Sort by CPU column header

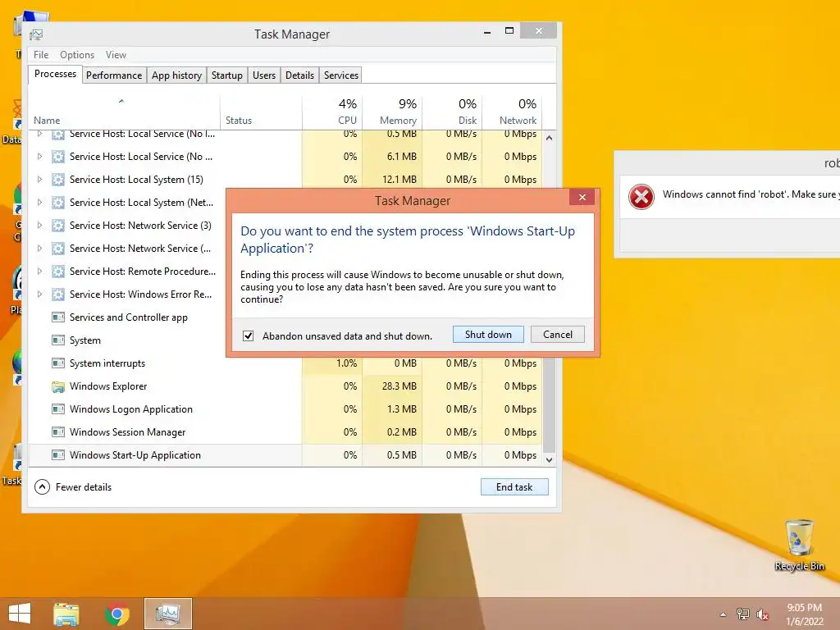coord(332,112)
